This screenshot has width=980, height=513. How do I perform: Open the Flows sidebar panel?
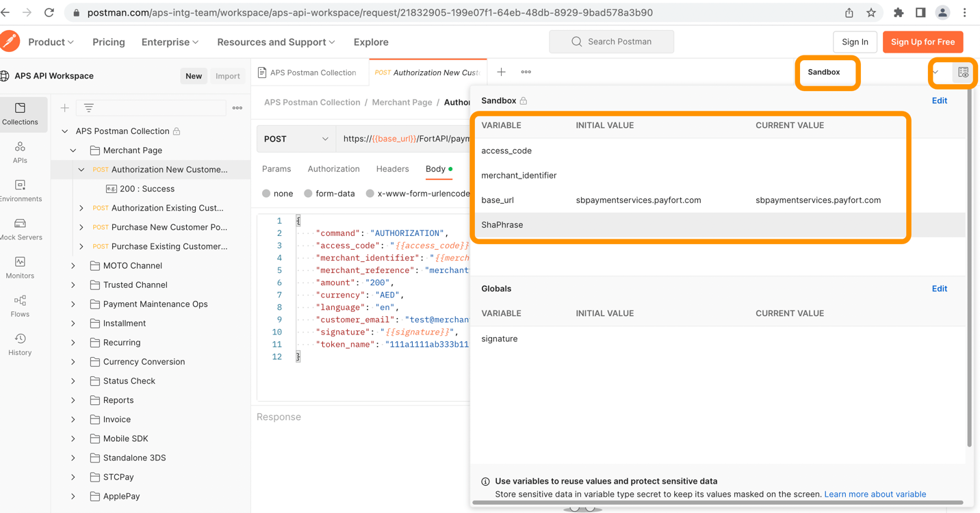[20, 306]
